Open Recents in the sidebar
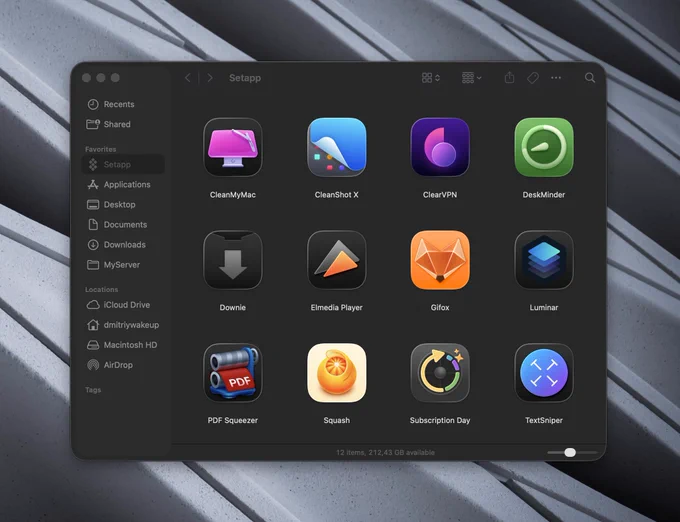 (123, 104)
